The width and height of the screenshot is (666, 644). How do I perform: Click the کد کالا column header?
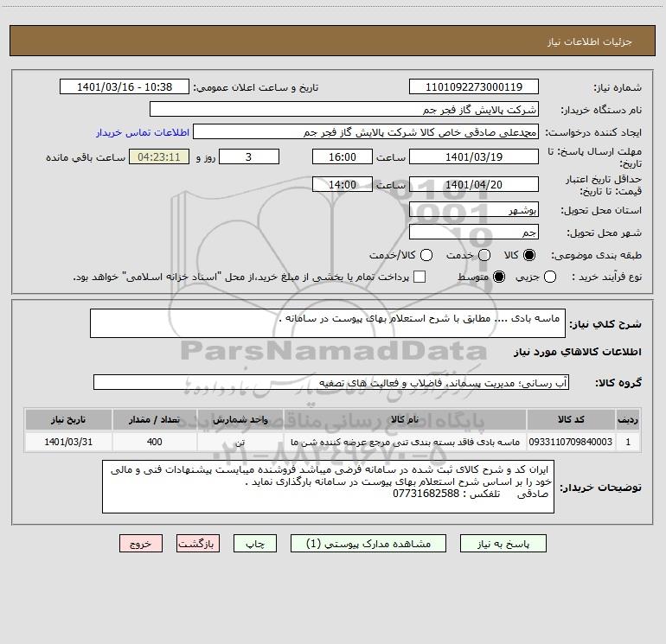pyautogui.click(x=571, y=419)
